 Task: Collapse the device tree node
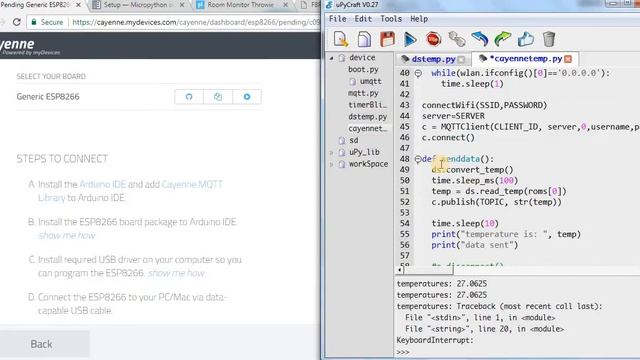pos(331,58)
